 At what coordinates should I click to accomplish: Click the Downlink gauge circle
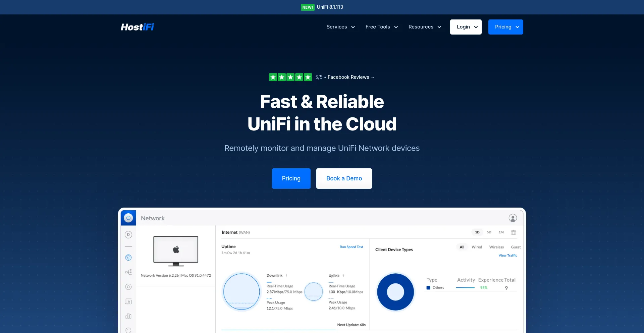pos(241,291)
